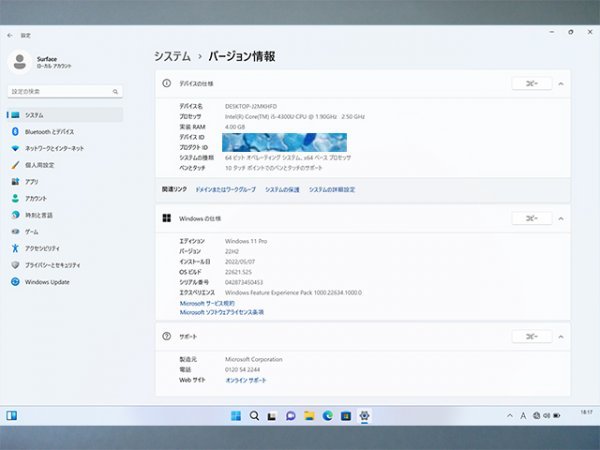
Task: Copy the デバイスの仕様 details
Action: coord(532,83)
